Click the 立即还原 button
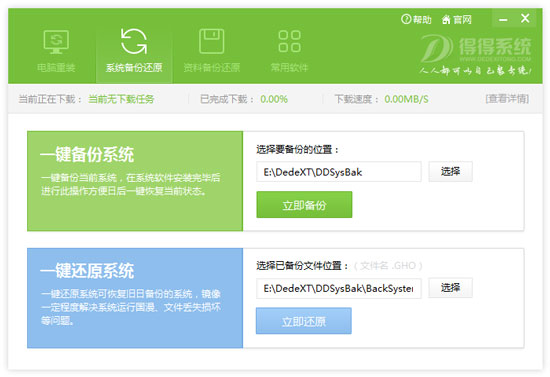This screenshot has width=550, height=377. click(304, 321)
